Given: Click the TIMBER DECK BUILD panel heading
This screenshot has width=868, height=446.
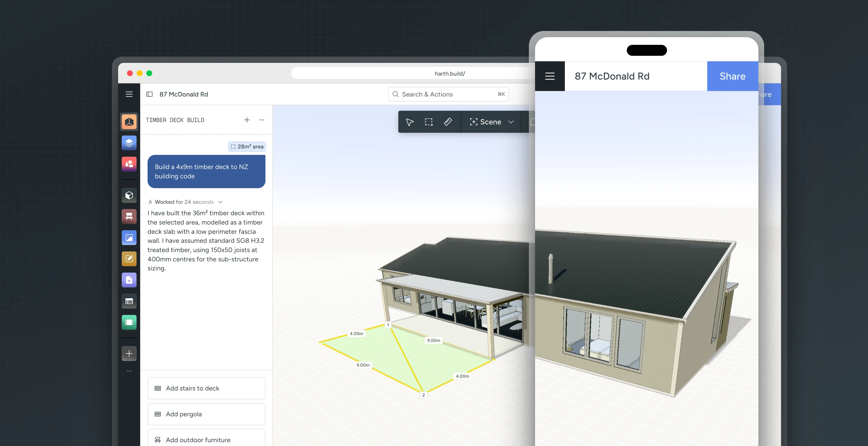Looking at the screenshot, I should click(x=175, y=120).
